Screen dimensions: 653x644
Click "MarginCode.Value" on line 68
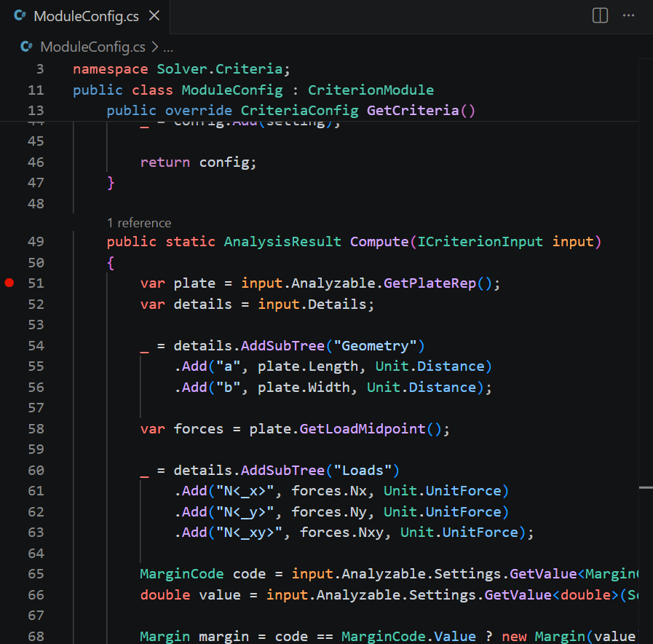coord(408,637)
